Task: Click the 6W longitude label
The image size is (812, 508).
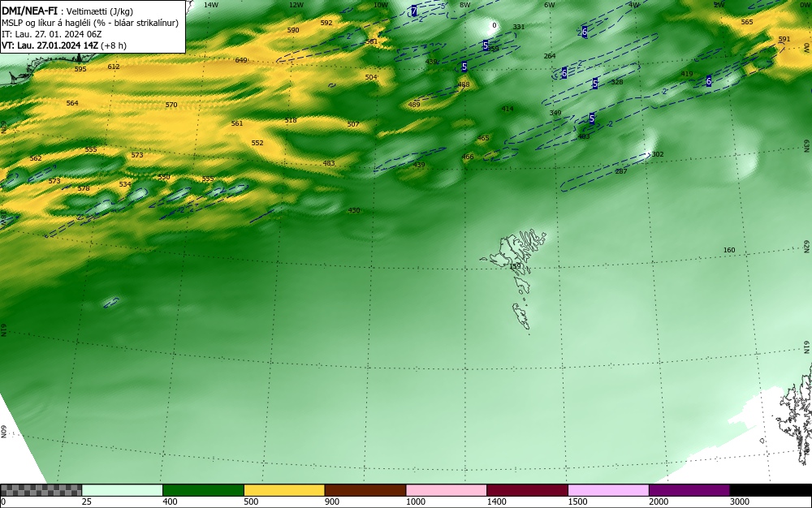Action: coord(550,5)
